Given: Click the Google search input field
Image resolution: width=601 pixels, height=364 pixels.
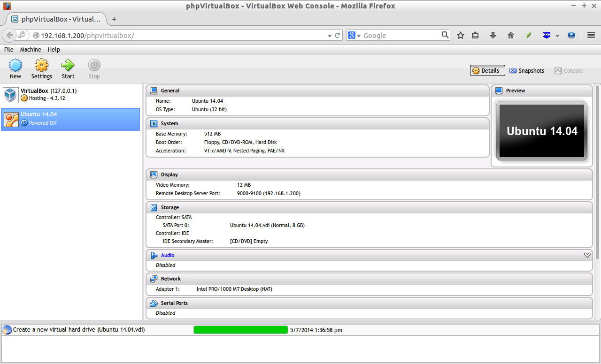Looking at the screenshot, I should click(401, 35).
